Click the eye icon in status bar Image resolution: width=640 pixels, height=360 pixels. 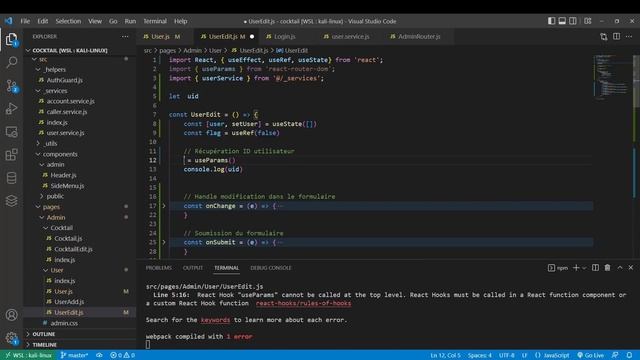pyautogui.click(x=99, y=355)
